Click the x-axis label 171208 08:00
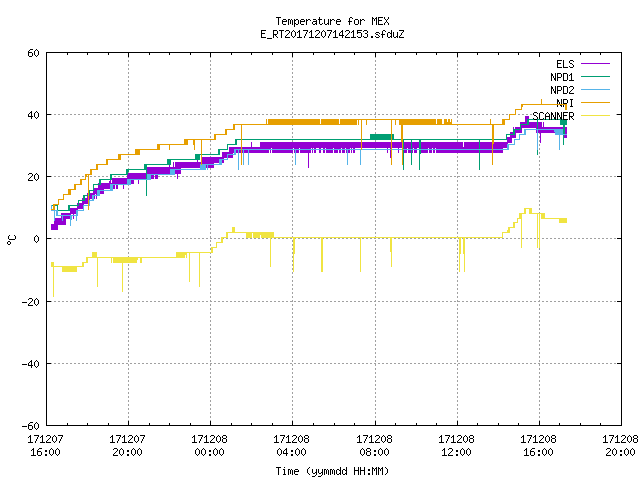Image resolution: width=640 pixels, height=480 pixels. point(374,446)
